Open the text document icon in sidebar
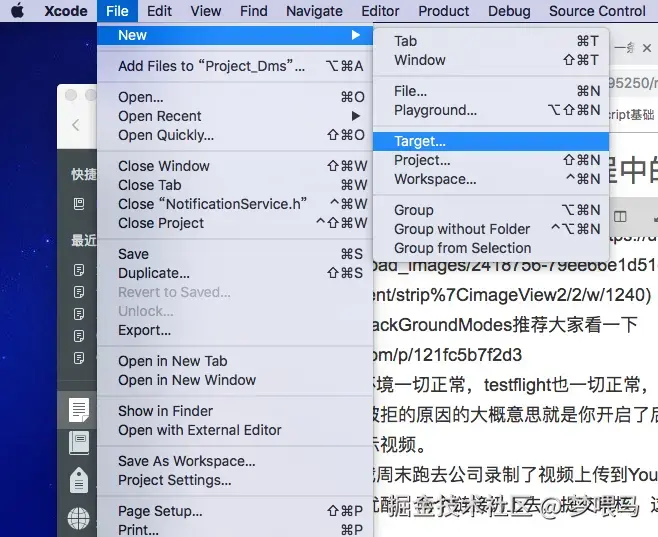This screenshot has height=537, width=658. 79,409
